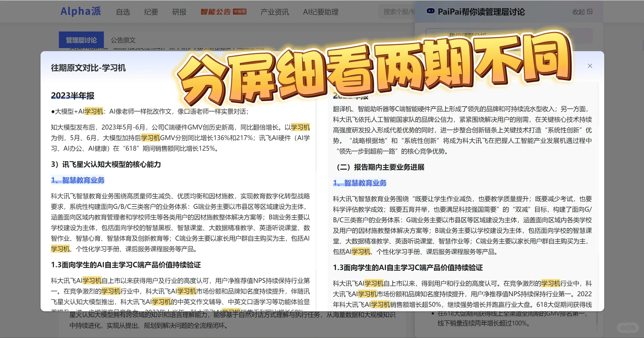
Task: Open the 纪要 navigation item
Action: (151, 12)
